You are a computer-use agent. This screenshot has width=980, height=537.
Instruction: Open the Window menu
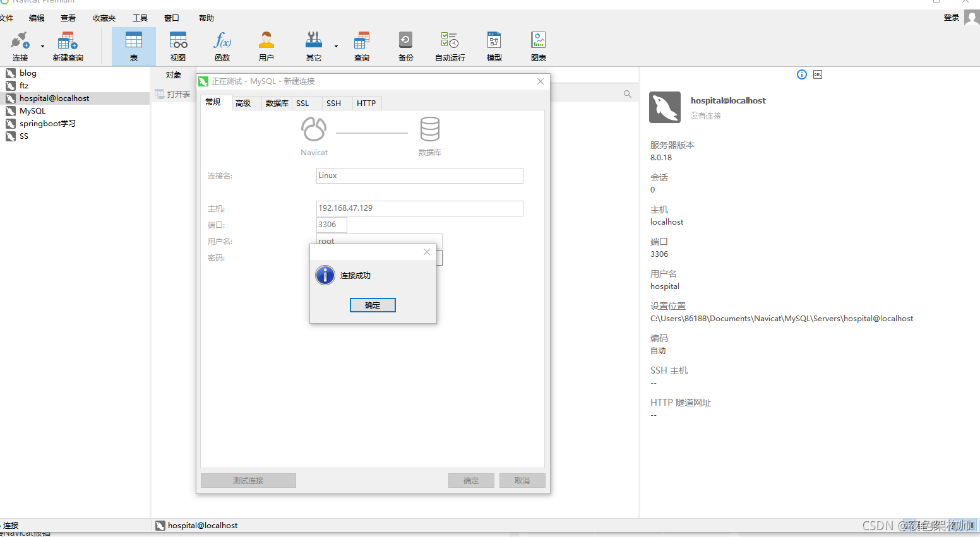coord(172,18)
